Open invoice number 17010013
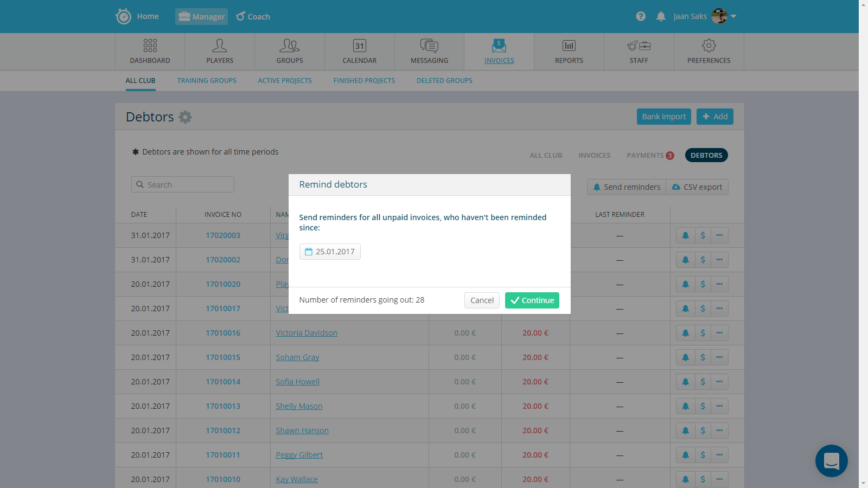Viewport: 868px width, 488px height. (x=223, y=406)
